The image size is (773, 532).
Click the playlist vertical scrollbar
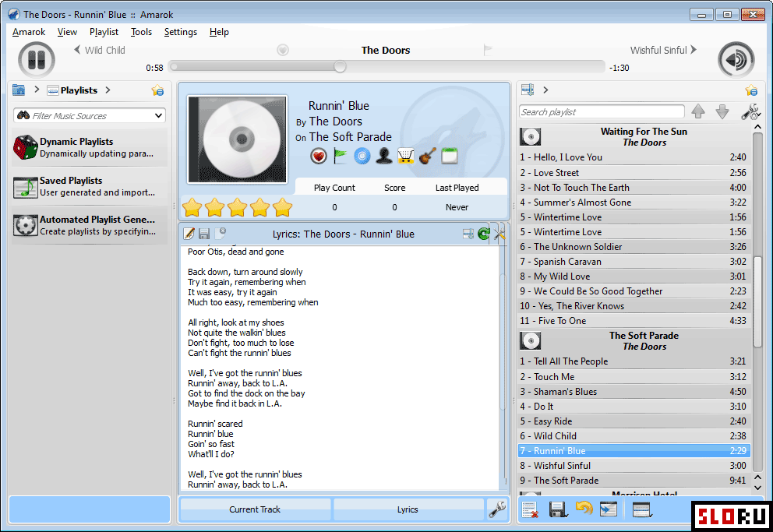pyautogui.click(x=757, y=301)
